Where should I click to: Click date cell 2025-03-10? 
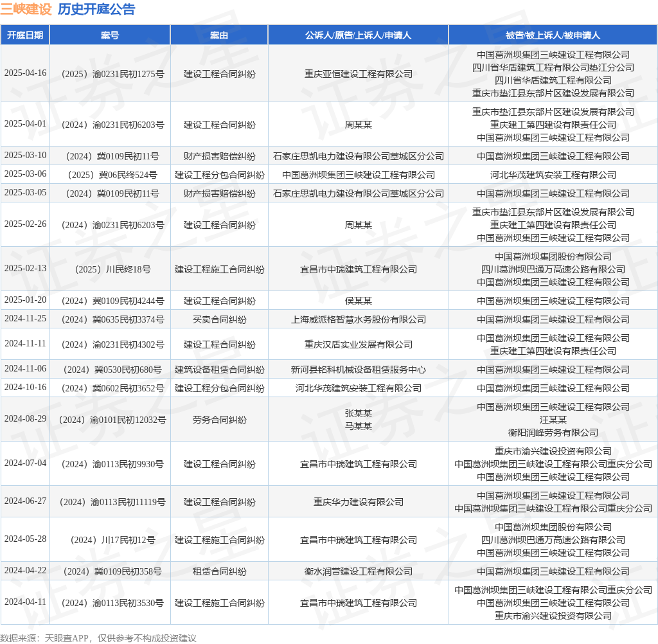click(25, 156)
